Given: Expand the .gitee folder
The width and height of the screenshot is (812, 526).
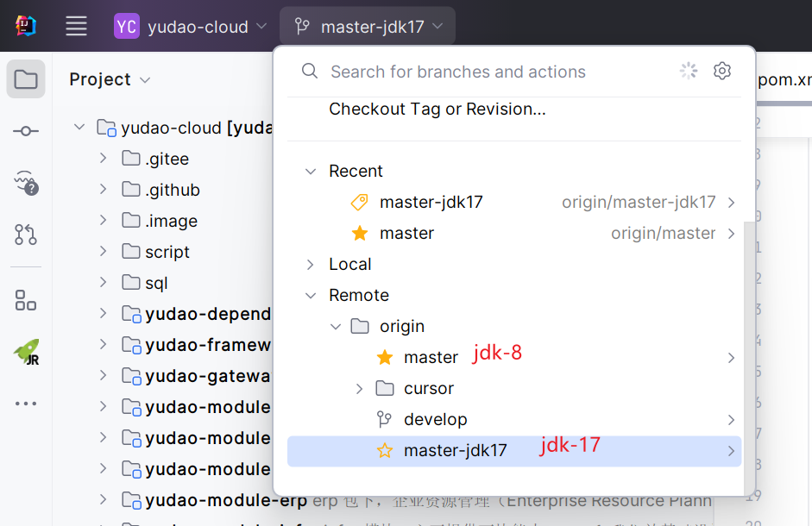Looking at the screenshot, I should 103,158.
